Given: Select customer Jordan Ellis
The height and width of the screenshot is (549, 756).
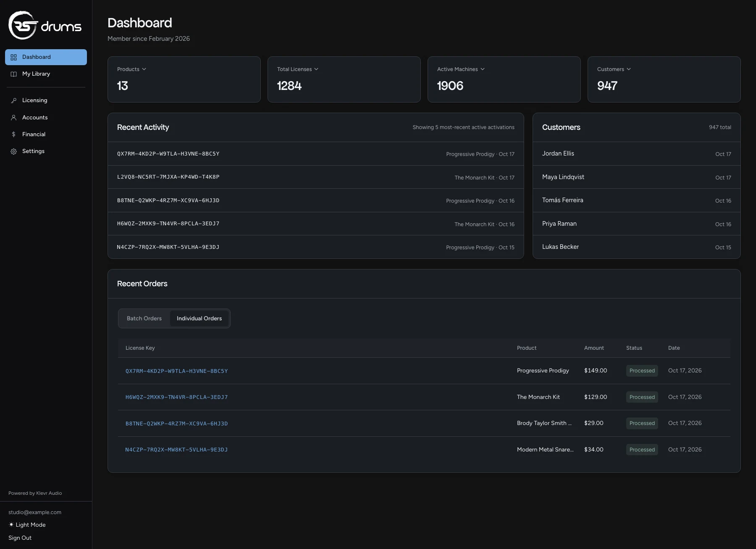Looking at the screenshot, I should (636, 154).
